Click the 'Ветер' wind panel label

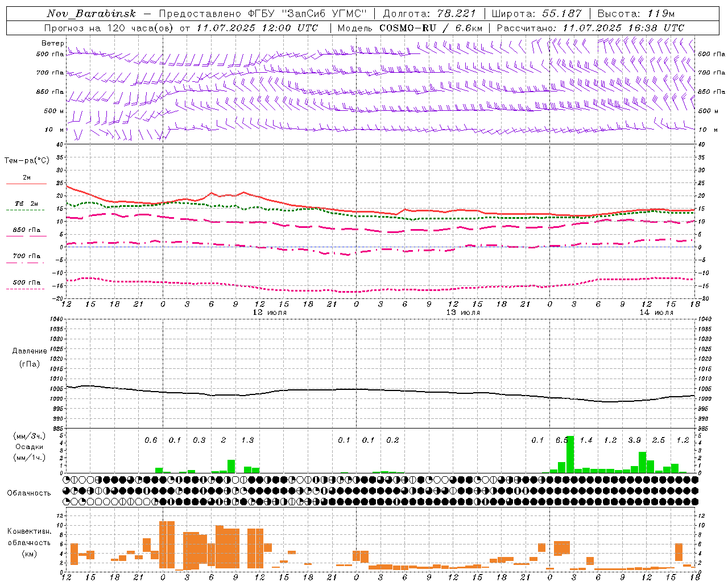pyautogui.click(x=52, y=43)
